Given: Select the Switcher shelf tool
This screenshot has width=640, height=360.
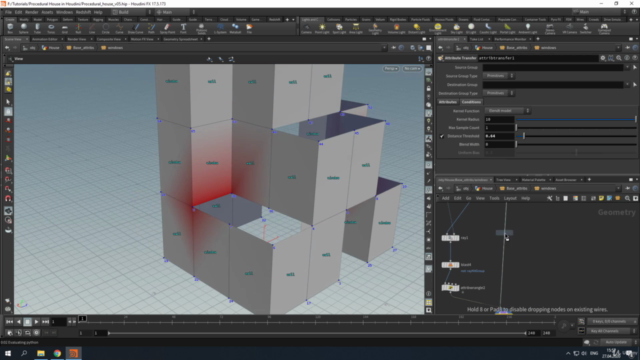Looking at the screenshot, I should (585, 29).
